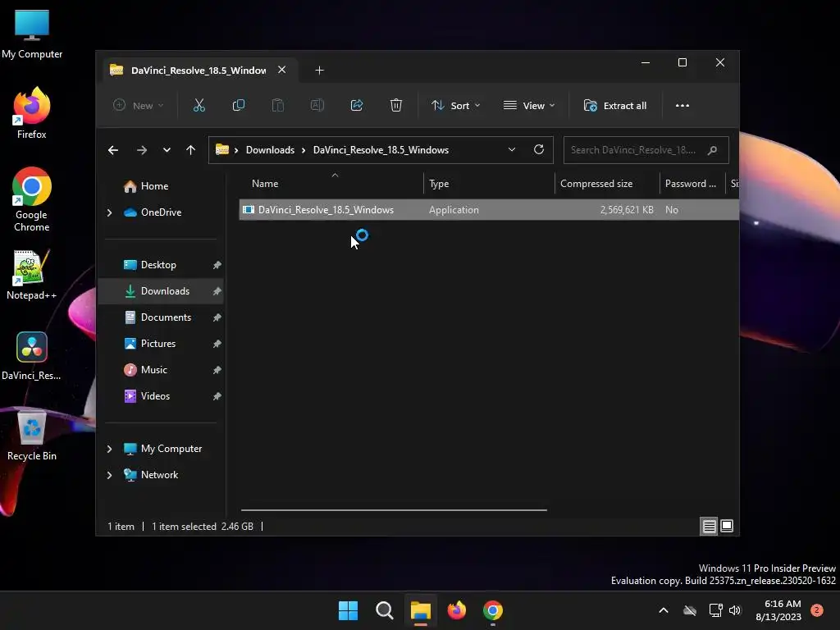
Task: Go forward with the right arrow
Action: (x=141, y=150)
